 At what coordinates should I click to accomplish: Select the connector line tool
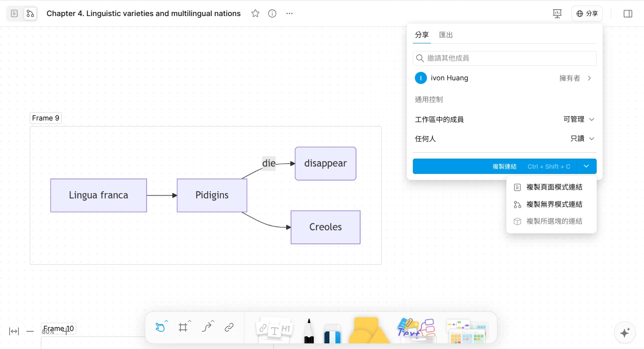pos(207,327)
